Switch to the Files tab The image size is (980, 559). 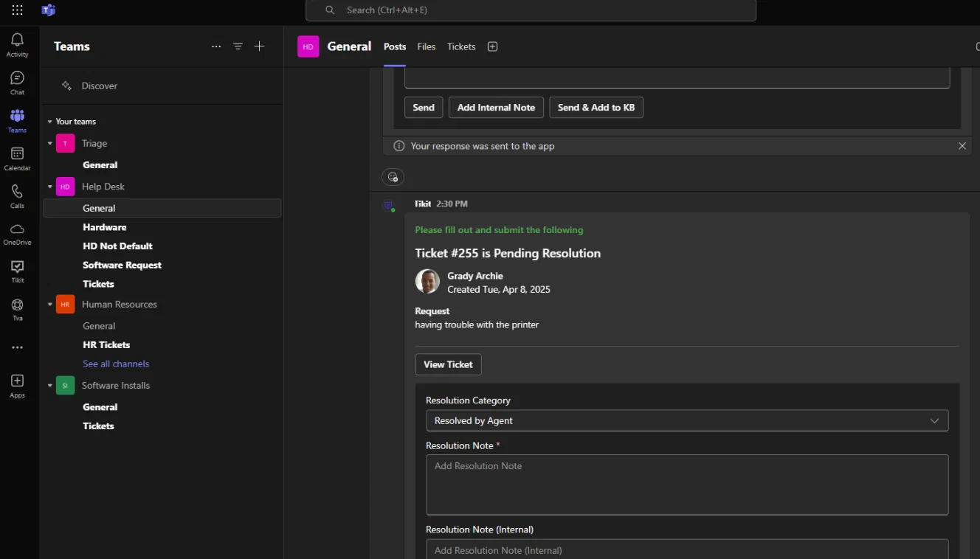[x=427, y=46]
